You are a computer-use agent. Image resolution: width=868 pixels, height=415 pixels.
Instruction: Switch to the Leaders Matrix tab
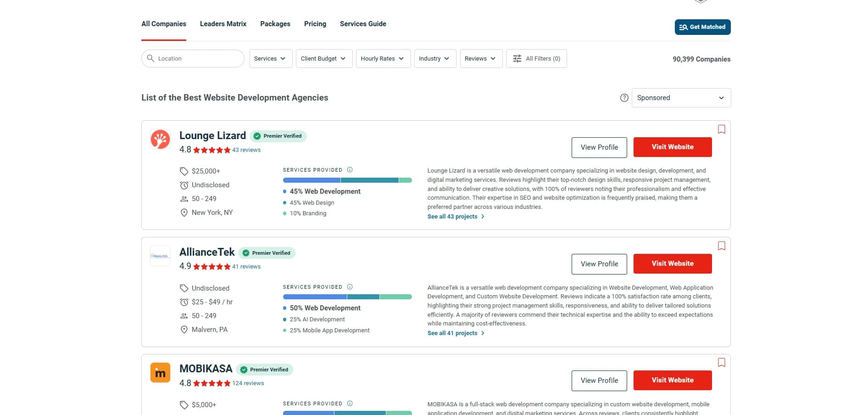pos(223,24)
